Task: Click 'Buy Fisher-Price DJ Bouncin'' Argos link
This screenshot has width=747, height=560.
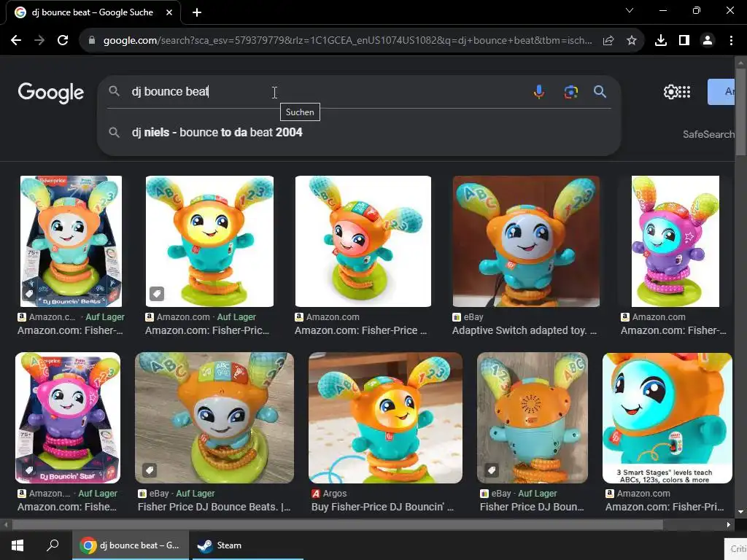Action: (382, 507)
